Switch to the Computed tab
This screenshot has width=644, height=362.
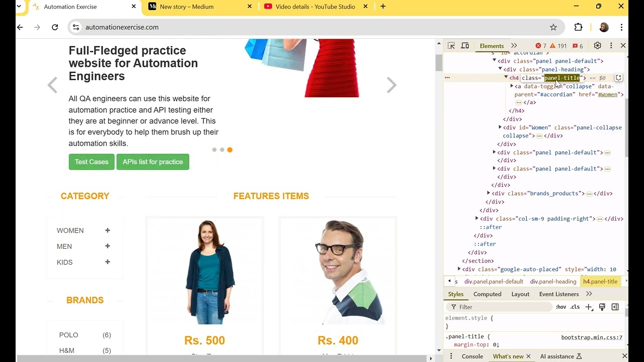tap(487, 294)
